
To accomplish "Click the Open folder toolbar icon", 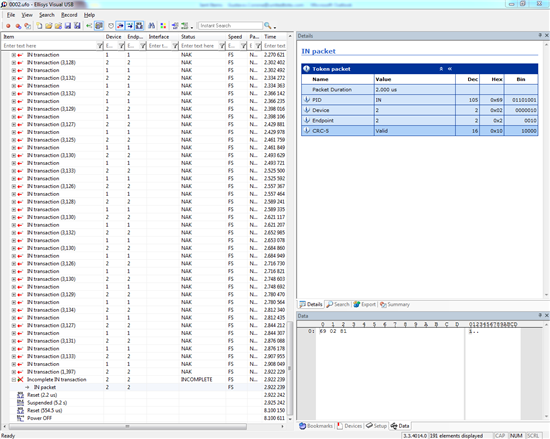I will pyautogui.click(x=49, y=26).
